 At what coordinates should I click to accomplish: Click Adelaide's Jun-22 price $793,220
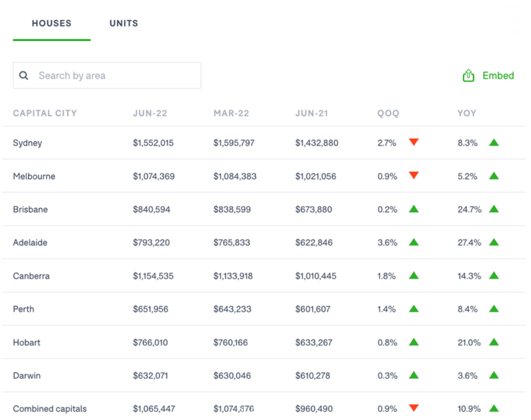tap(151, 243)
